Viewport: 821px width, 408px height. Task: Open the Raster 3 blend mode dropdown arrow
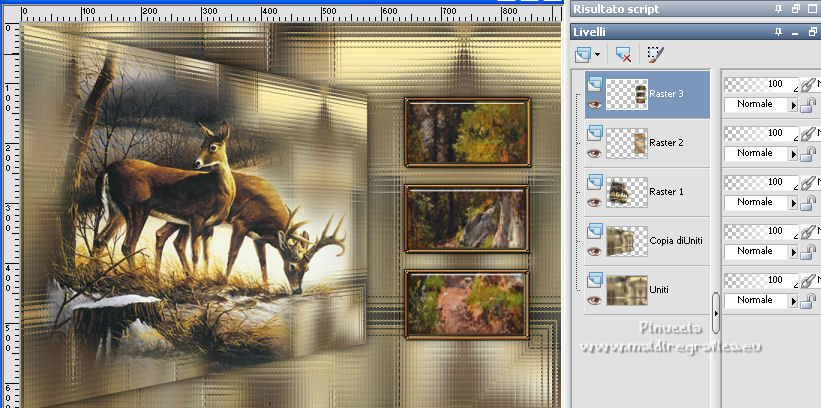[x=794, y=105]
